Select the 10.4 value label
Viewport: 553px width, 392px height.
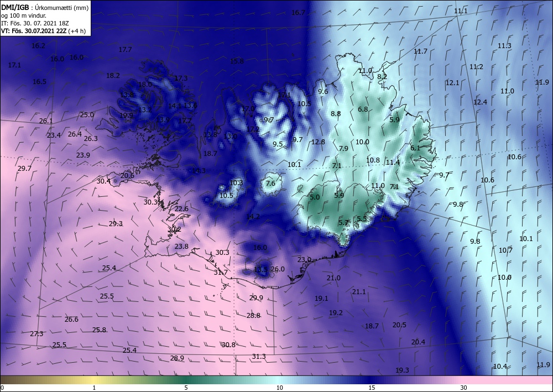[500, 367]
